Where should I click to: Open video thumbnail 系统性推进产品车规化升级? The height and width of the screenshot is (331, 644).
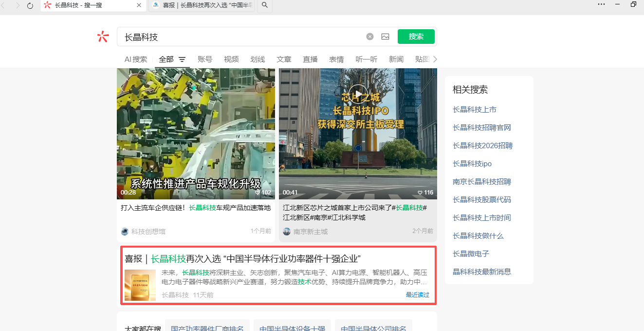tap(196, 134)
